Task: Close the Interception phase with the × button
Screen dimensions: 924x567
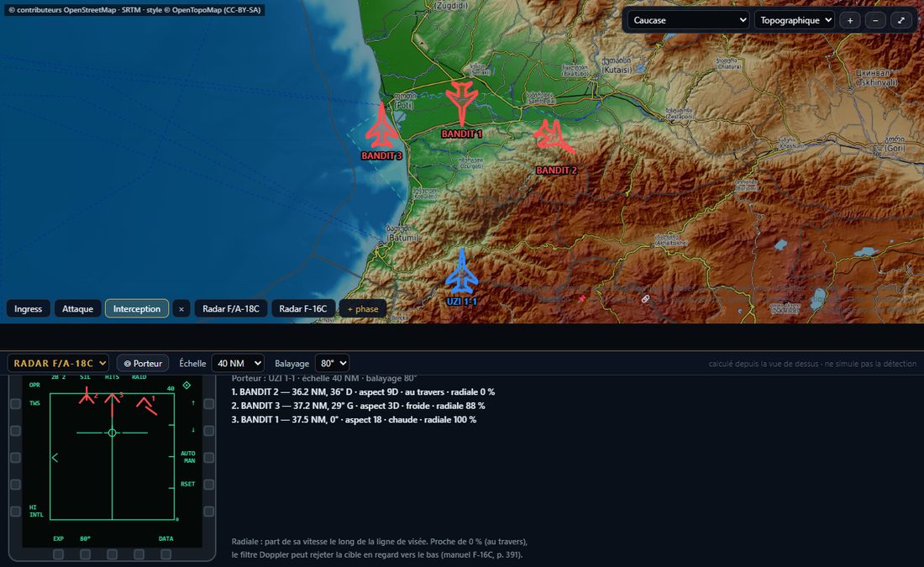Action: click(x=181, y=309)
